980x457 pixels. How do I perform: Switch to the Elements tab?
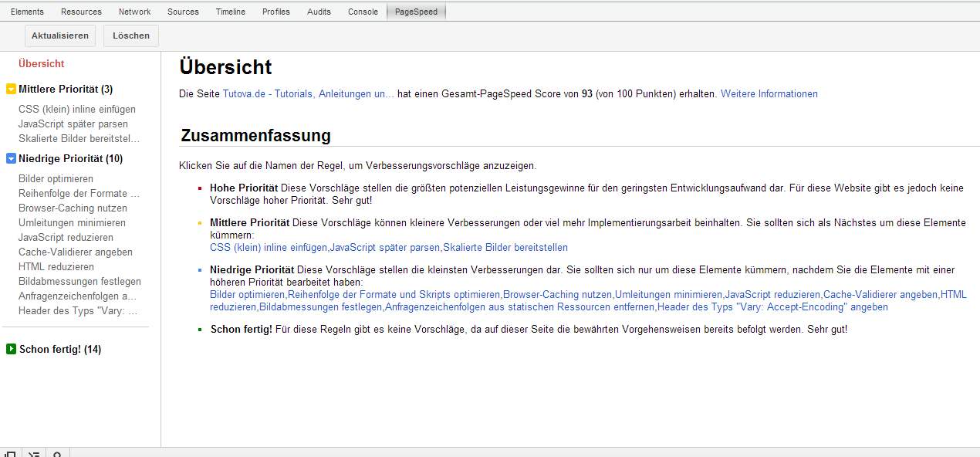(27, 12)
